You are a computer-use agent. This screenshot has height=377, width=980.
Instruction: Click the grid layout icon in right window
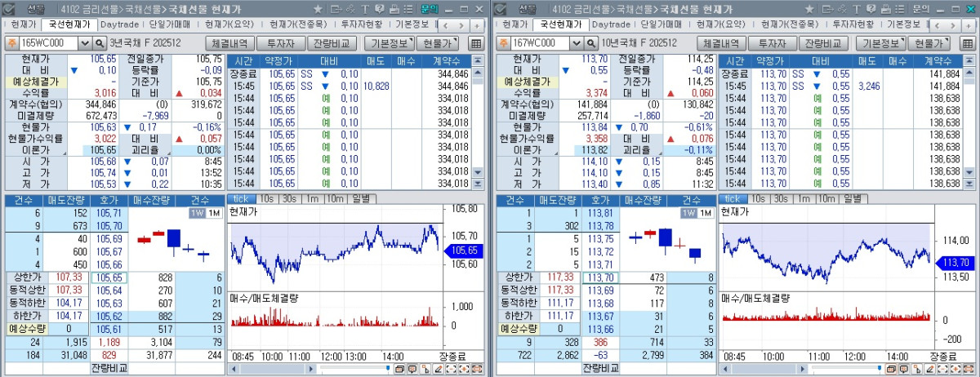(x=968, y=43)
